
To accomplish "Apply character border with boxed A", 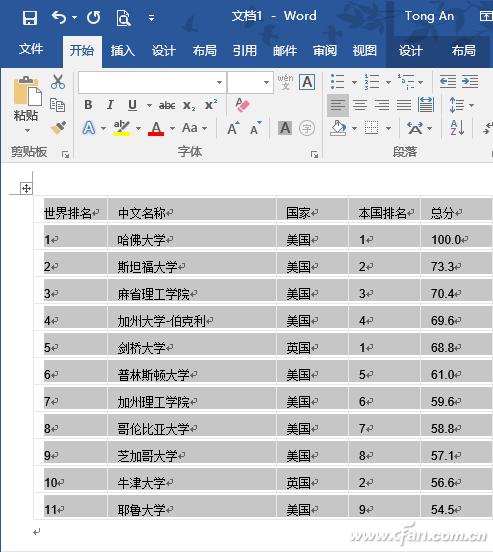I will point(307,82).
